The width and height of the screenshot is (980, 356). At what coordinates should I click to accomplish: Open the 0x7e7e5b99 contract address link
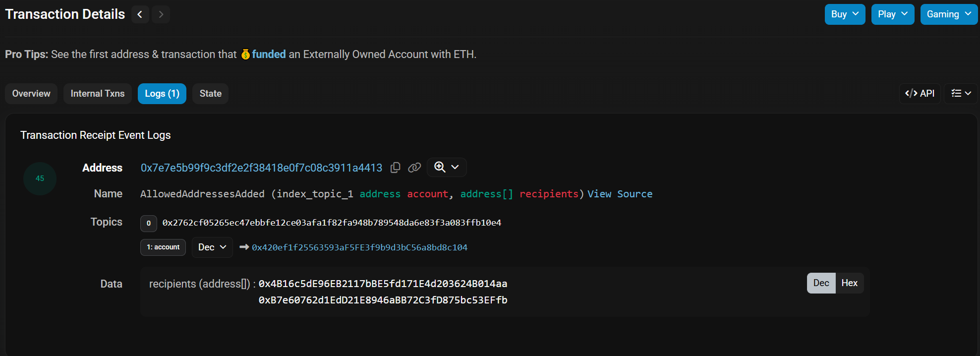[261, 168]
